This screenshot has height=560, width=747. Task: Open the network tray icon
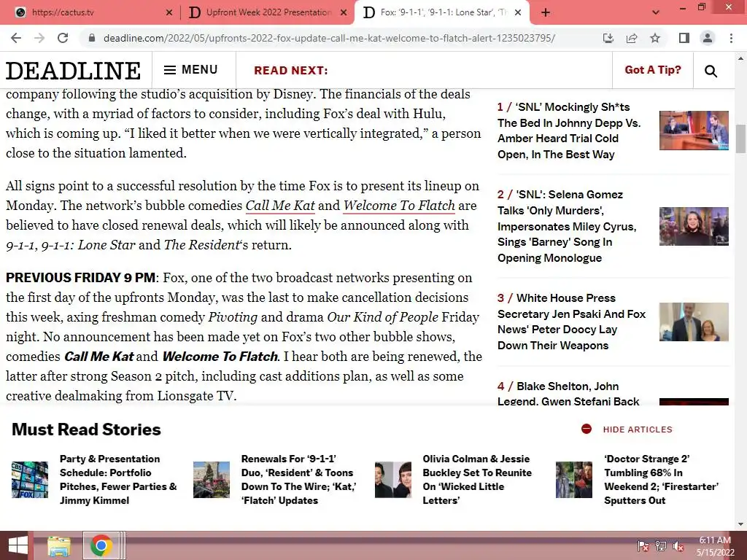click(661, 546)
